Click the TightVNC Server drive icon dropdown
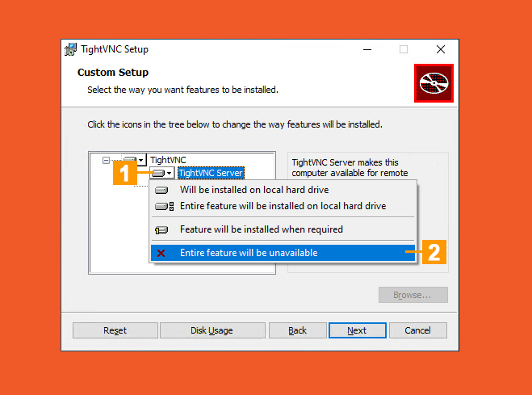 pos(162,173)
